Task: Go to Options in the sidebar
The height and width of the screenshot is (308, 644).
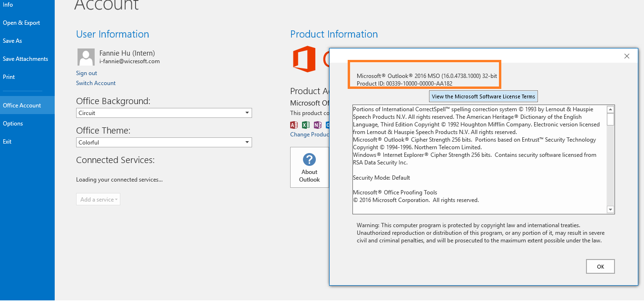Action: click(13, 124)
